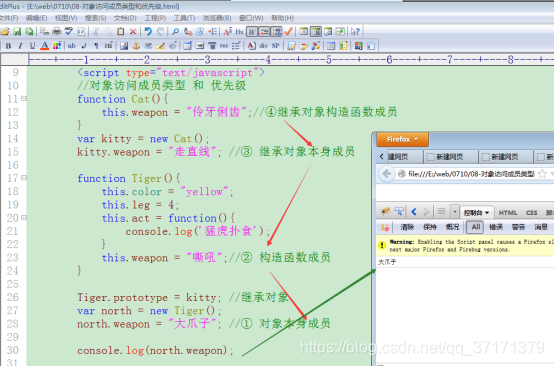This screenshot has height=366, width=554.
Task: Open the Set Font icon in the toolbar
Action: (228, 31)
